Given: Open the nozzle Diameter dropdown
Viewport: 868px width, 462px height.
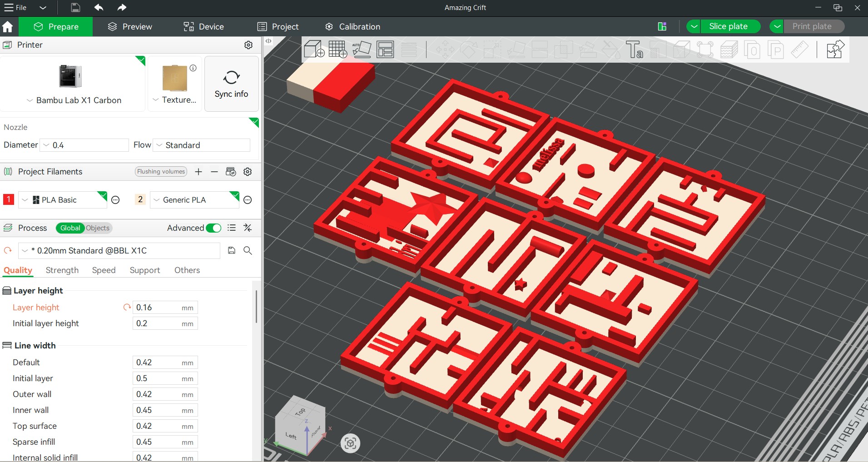Looking at the screenshot, I should coord(84,145).
